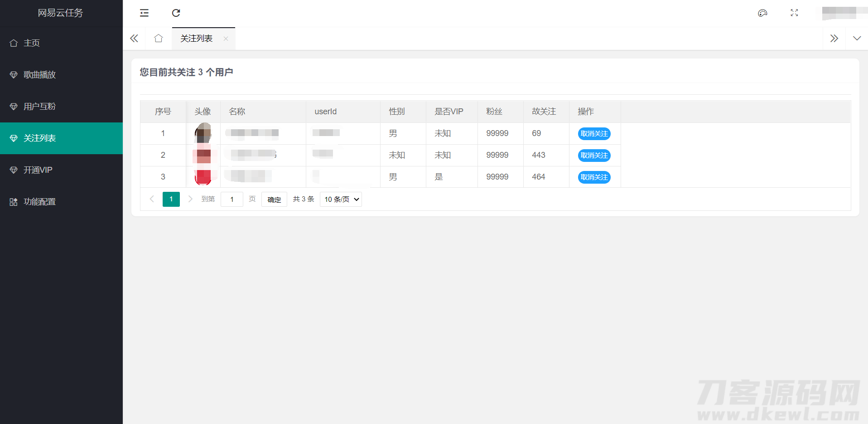
Task: Select 歌曲播放 from the sidebar
Action: tap(39, 75)
